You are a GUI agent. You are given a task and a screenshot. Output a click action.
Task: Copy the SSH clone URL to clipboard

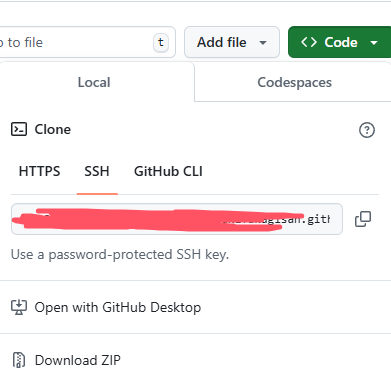pos(363,219)
